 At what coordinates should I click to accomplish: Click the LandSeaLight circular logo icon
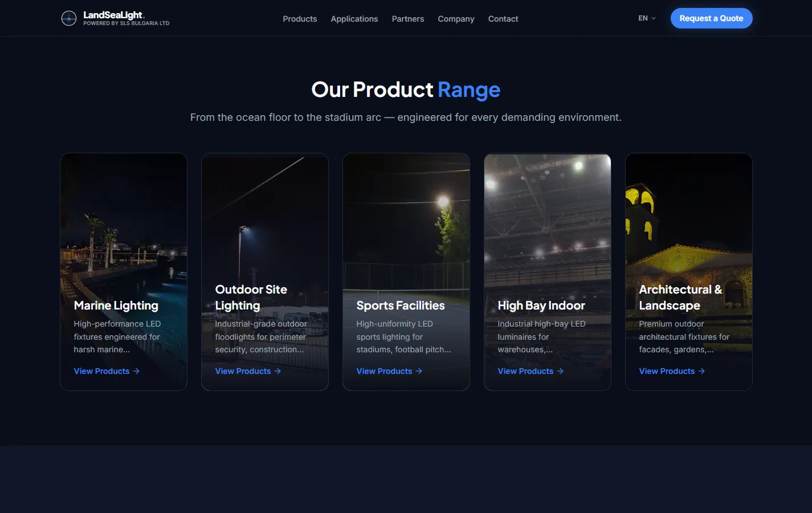click(x=69, y=18)
